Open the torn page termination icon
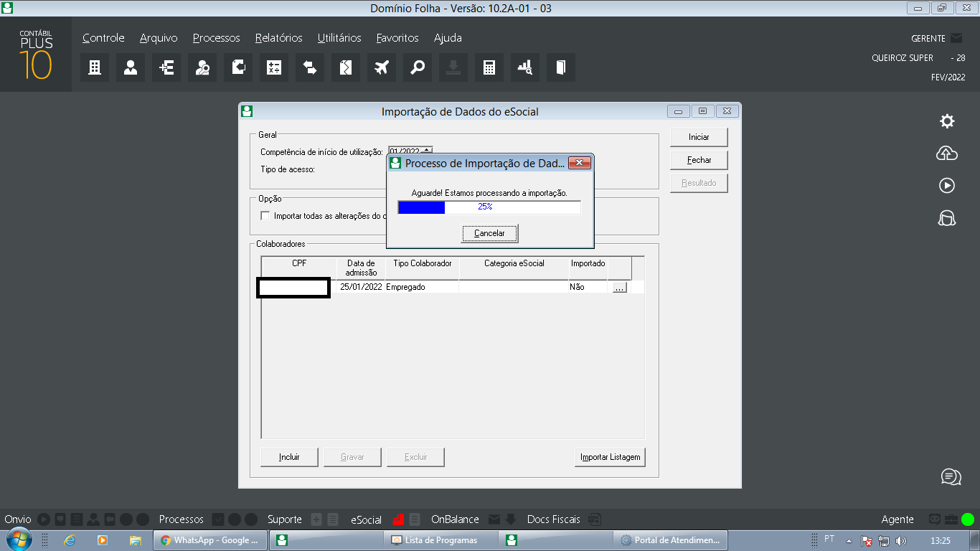The image size is (980, 551). tap(345, 67)
